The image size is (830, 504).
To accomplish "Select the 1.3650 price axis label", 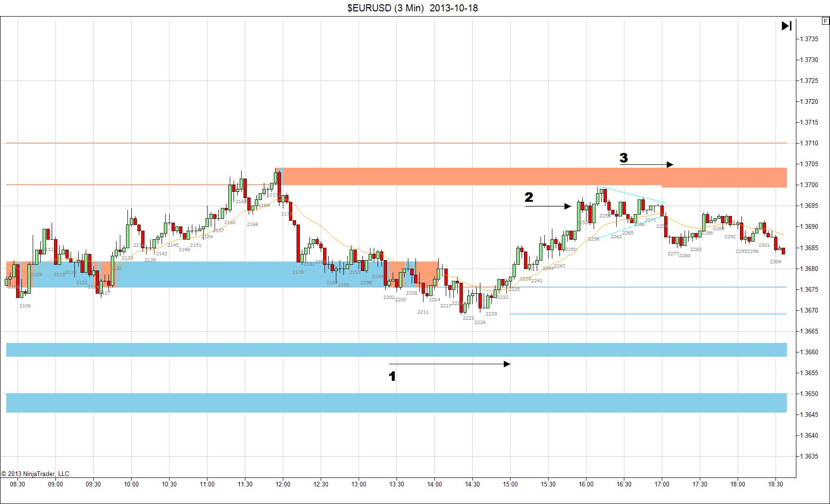I will pos(809,394).
